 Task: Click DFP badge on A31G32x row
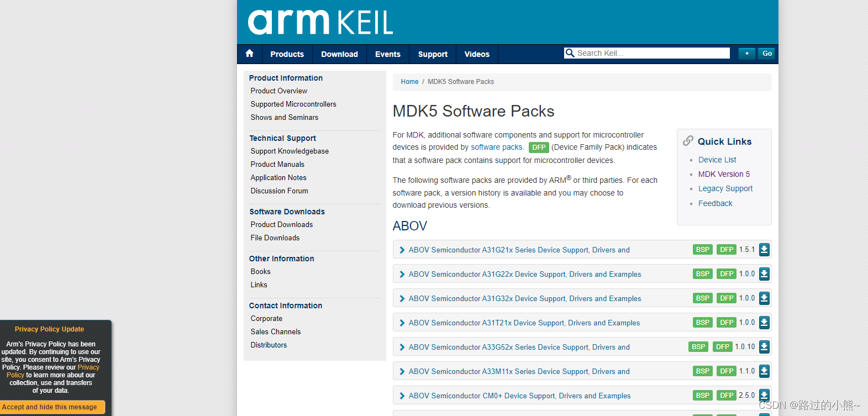click(x=727, y=298)
